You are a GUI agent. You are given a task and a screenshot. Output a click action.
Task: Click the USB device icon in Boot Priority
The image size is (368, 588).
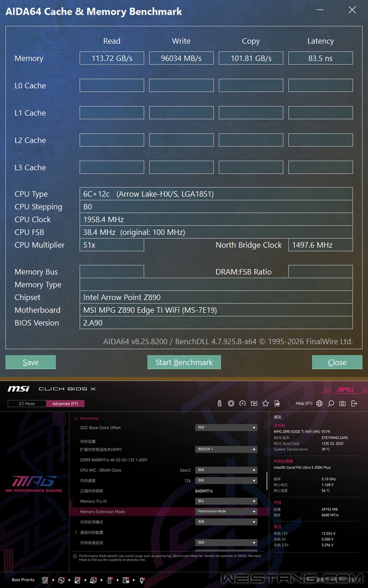coord(109,580)
